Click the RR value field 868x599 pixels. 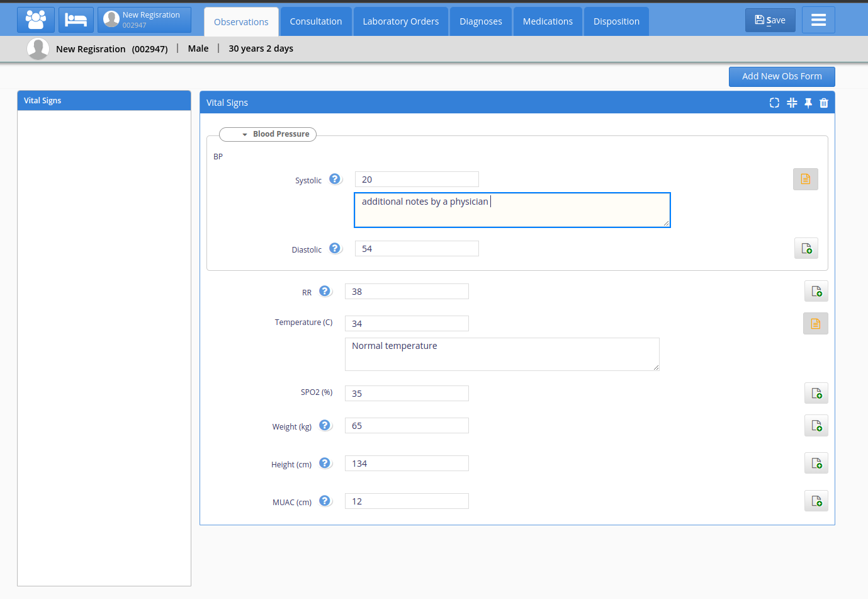coord(407,292)
